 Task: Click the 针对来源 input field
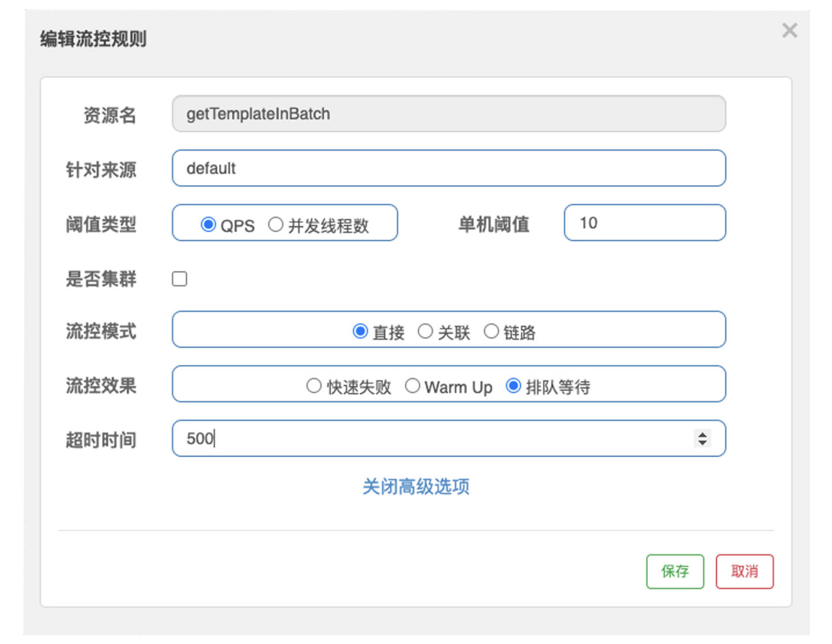click(449, 169)
